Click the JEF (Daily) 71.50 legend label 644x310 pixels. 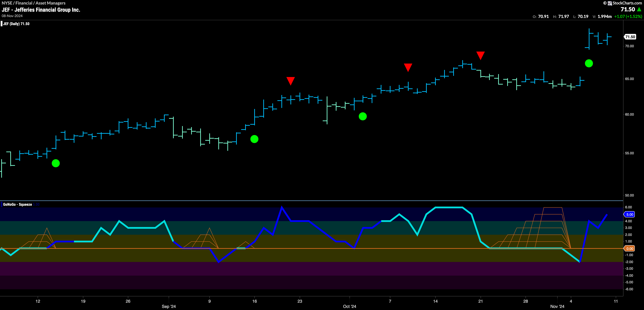point(16,24)
